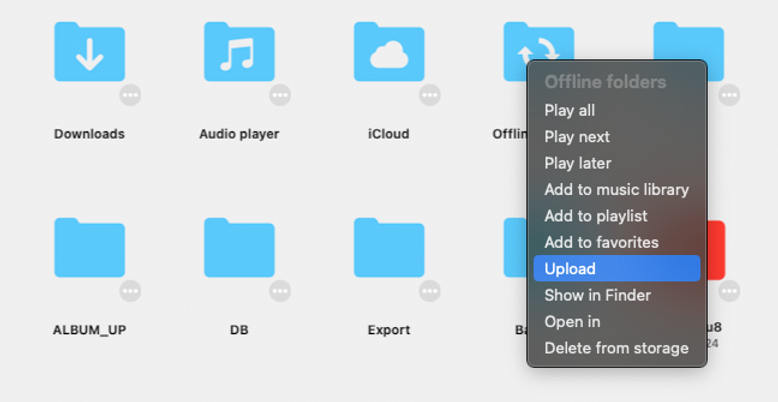Select Delete from storage
778x402 pixels.
pyautogui.click(x=617, y=348)
